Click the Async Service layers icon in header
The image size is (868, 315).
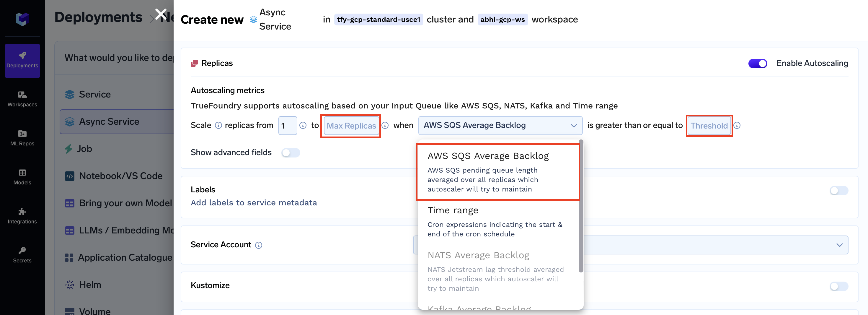coord(253,20)
